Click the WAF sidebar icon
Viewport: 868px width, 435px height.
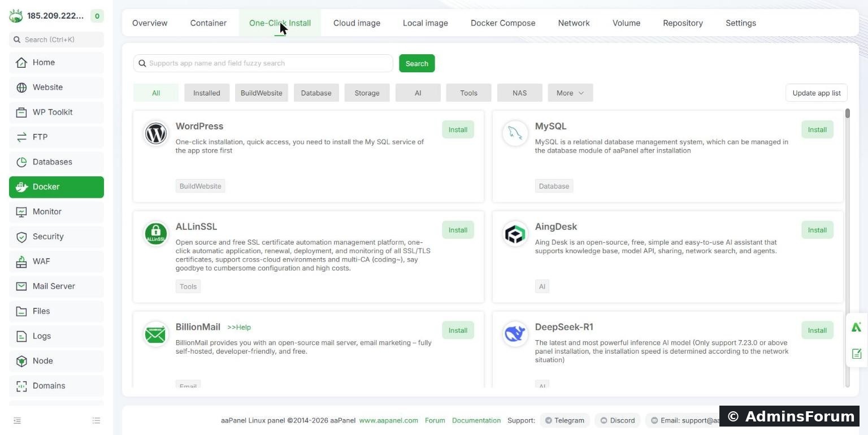click(x=21, y=262)
